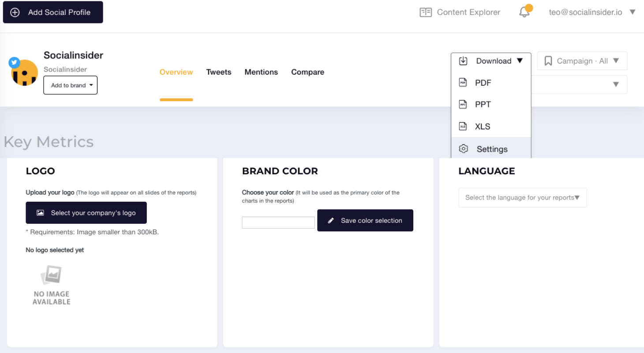The width and height of the screenshot is (644, 353).
Task: Open the Mentions tab
Action: (x=261, y=72)
